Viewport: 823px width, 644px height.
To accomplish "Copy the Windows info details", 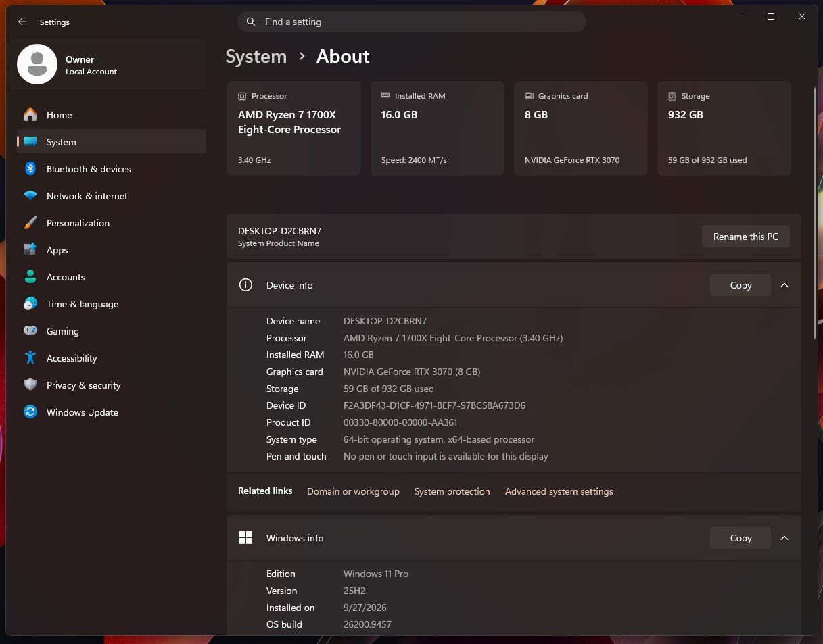I will (x=740, y=538).
